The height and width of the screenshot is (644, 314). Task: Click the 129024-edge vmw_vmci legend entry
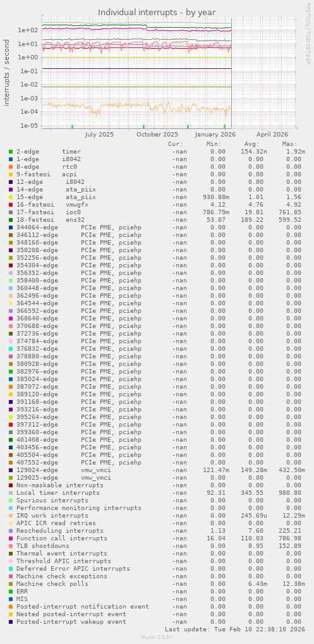pos(64,470)
